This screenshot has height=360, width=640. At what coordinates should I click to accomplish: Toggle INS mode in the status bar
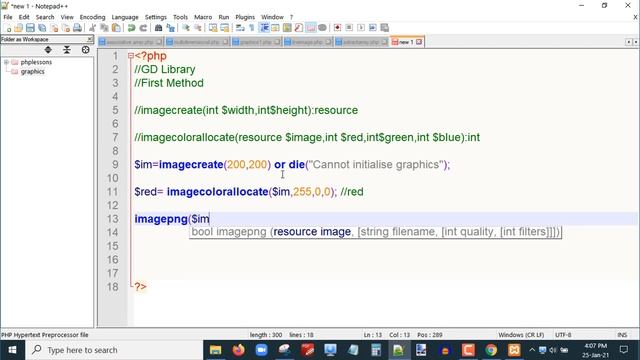(622, 335)
